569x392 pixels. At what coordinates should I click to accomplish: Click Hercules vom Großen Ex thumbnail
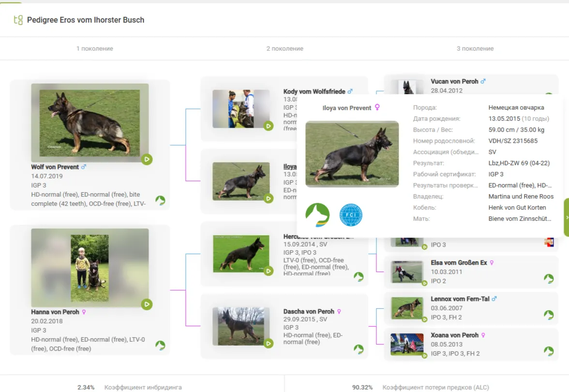coord(241,254)
